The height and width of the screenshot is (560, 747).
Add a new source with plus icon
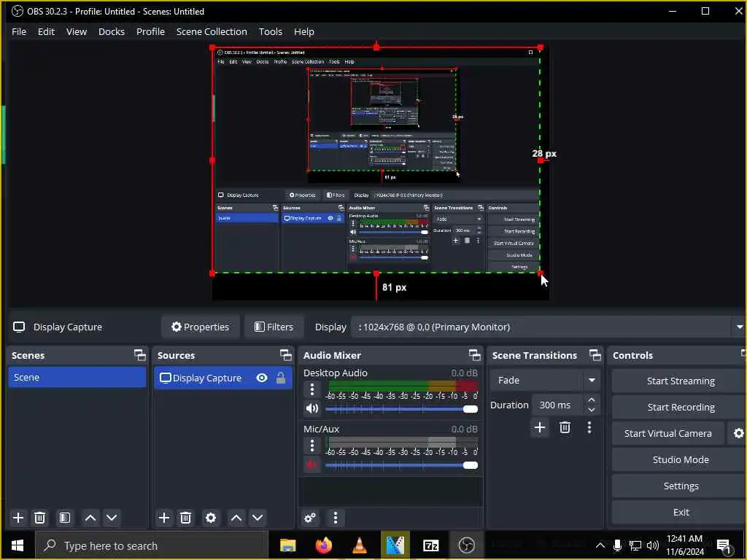(164, 518)
